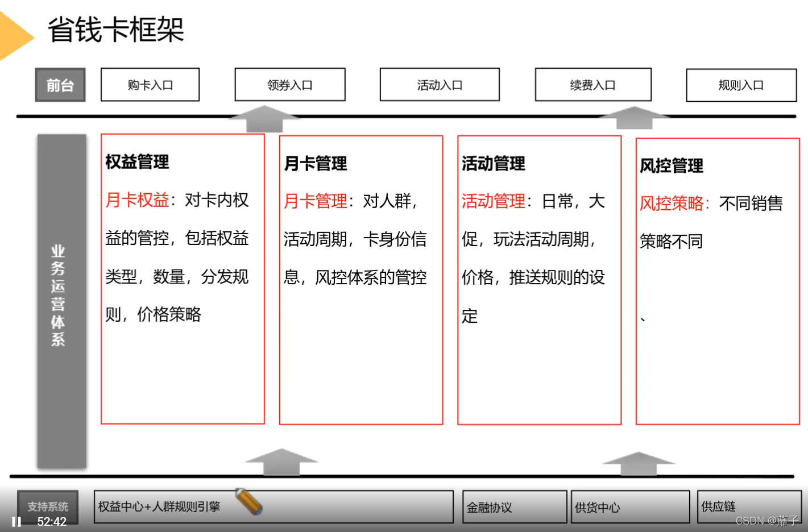Click the red 活动管理 text
Viewport: 808px width, 532px height.
pyautogui.click(x=494, y=201)
